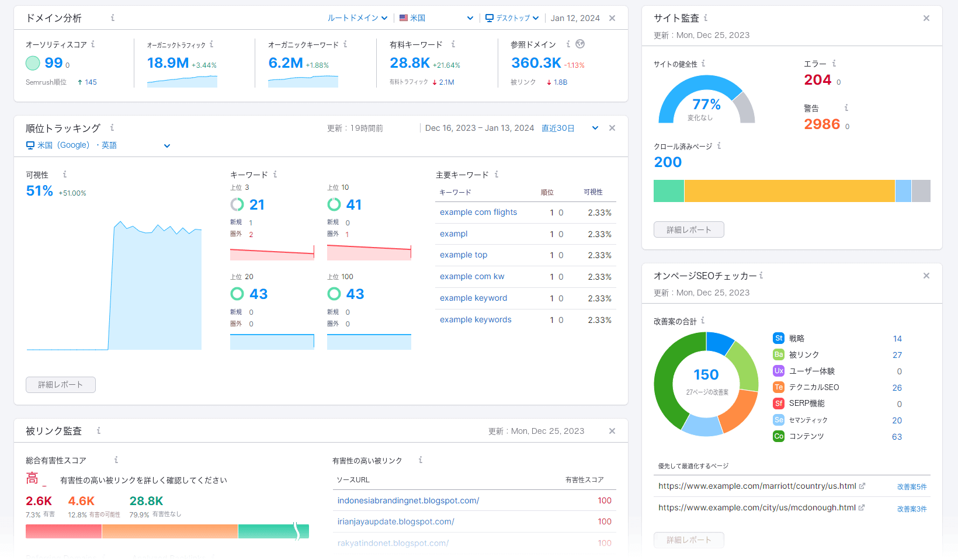Viewport: 958px width, 560px height.
Task: Open external link icon for marriott us.html page
Action: click(862, 486)
